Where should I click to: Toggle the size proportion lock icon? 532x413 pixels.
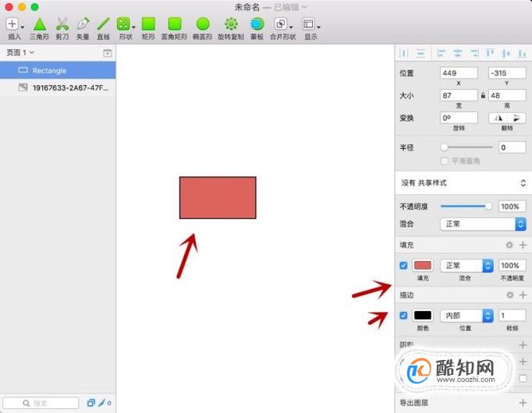(483, 95)
